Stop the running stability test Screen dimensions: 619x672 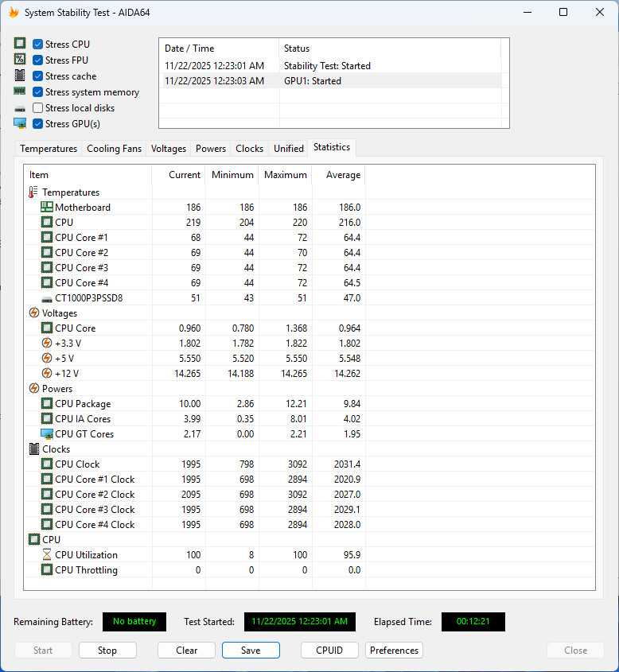tap(107, 651)
